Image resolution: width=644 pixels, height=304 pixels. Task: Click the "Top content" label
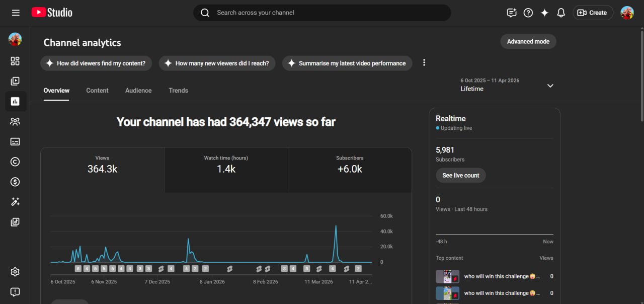pos(449,258)
